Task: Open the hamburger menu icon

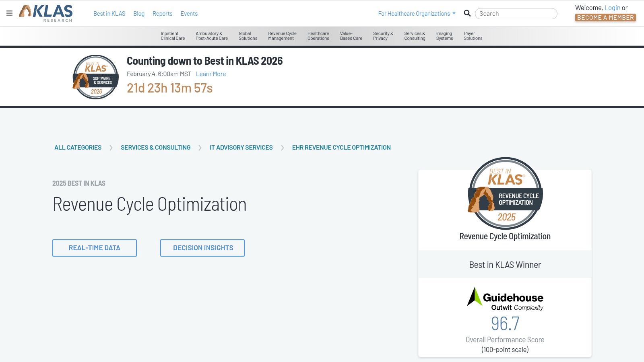Action: pos(9,13)
